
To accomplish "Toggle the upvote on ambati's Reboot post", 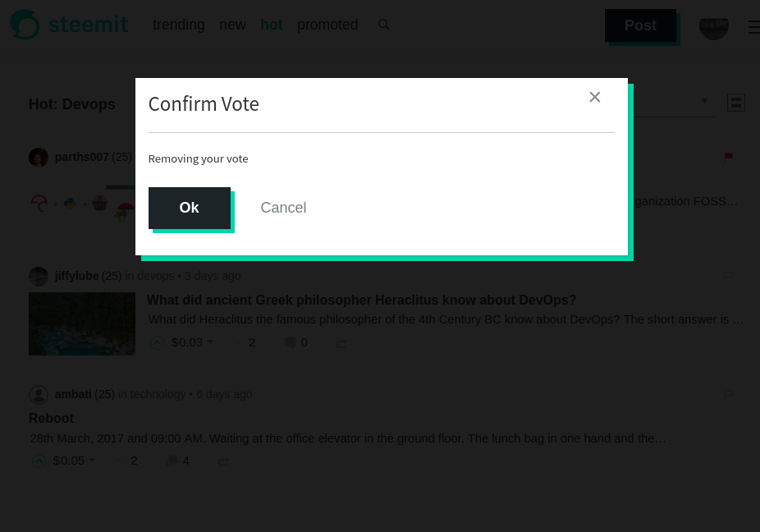I will tap(39, 461).
